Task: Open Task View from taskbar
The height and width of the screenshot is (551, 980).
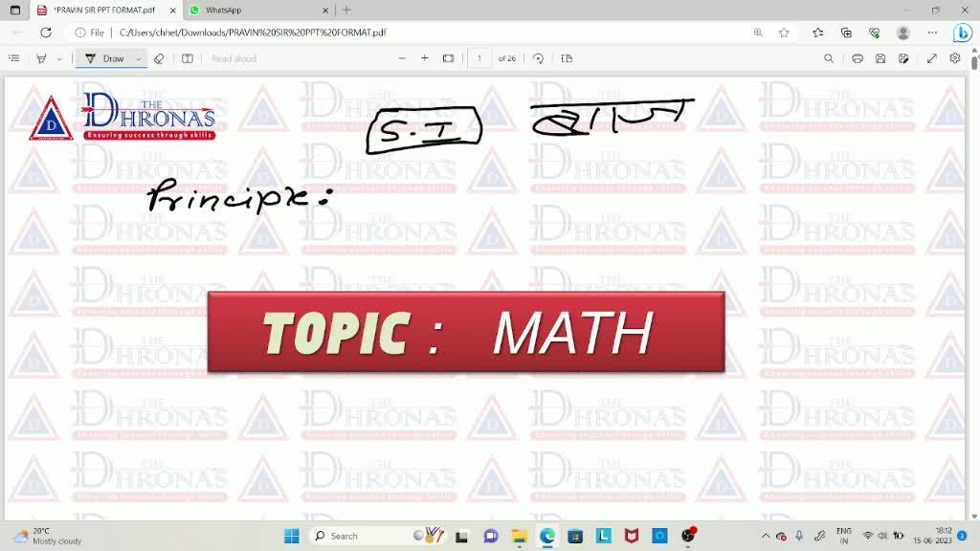Action: click(462, 536)
